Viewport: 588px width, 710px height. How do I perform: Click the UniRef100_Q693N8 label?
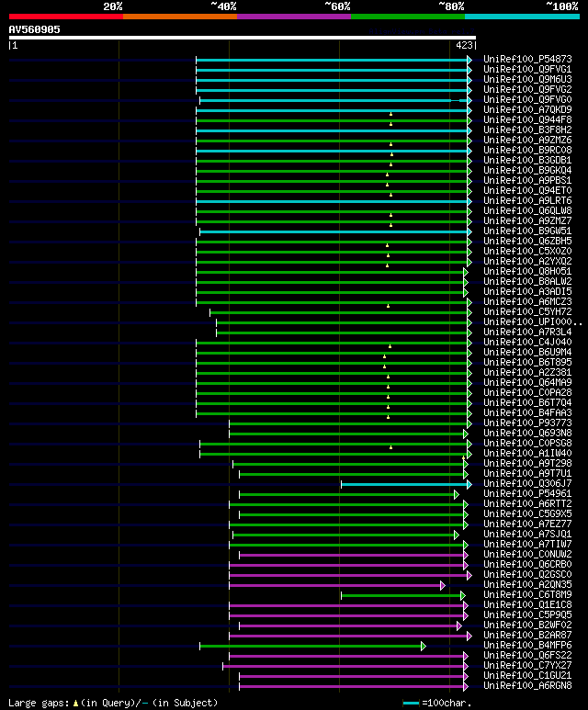click(x=527, y=434)
